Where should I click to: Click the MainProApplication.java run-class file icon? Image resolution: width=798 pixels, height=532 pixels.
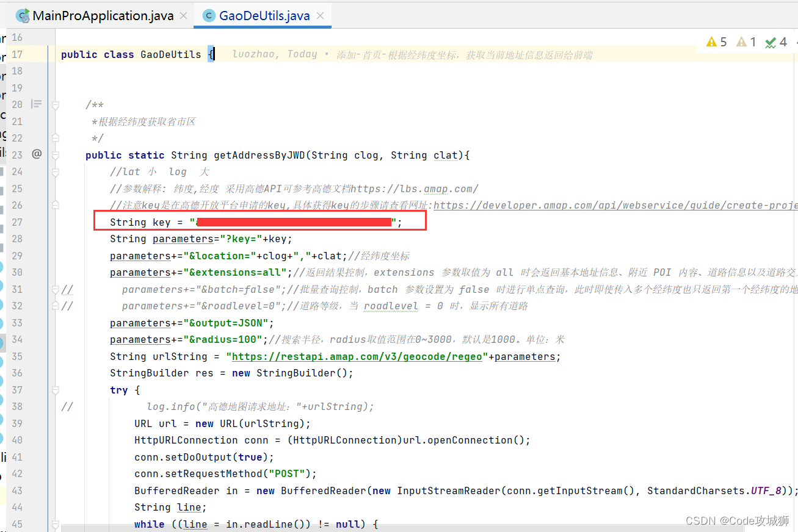pyautogui.click(x=23, y=16)
